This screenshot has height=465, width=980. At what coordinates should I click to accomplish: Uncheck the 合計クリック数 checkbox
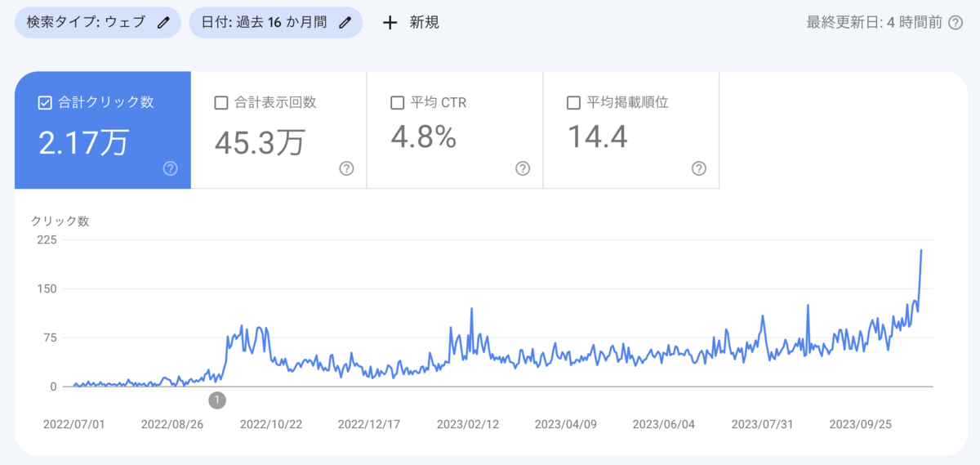45,103
